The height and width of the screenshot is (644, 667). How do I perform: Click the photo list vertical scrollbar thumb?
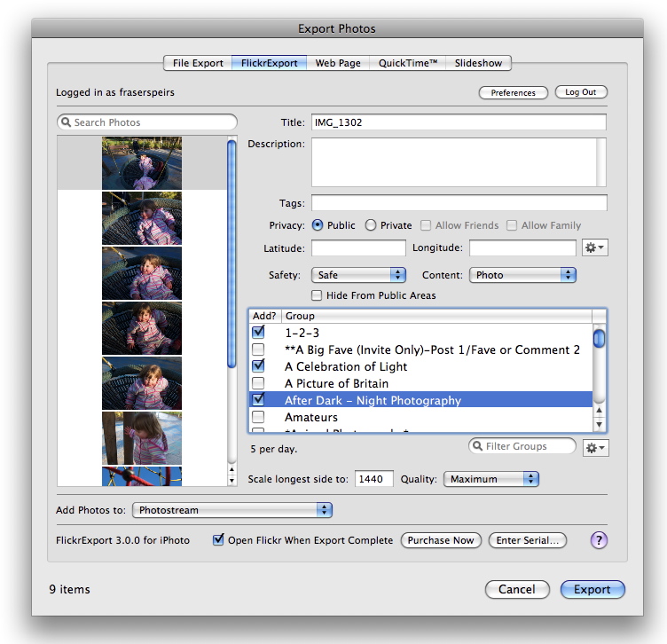point(231,254)
